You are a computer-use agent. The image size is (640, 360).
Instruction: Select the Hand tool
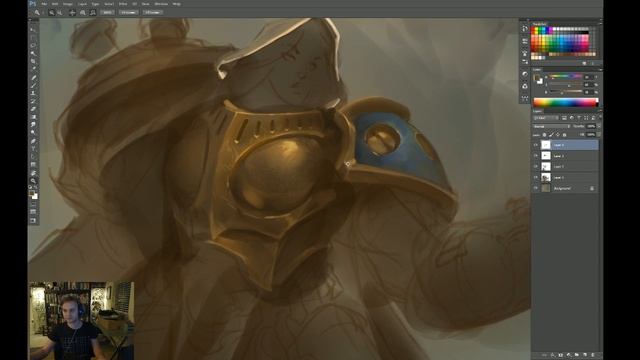[x=33, y=173]
